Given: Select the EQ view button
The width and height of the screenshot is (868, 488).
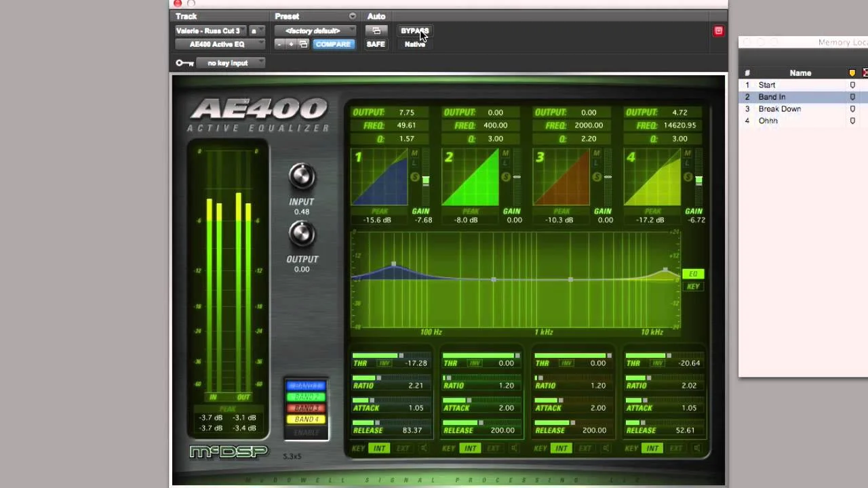Looking at the screenshot, I should pos(693,274).
